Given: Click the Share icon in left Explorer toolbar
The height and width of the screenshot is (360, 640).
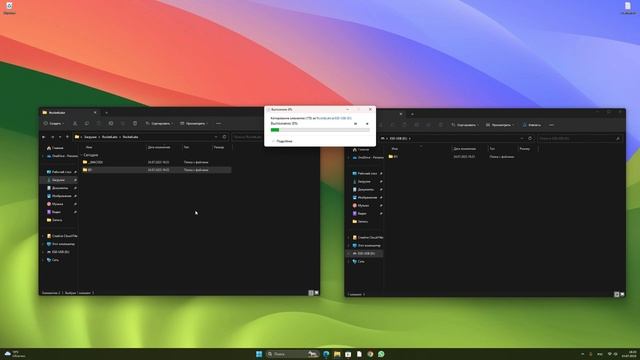Looking at the screenshot, I should 123,123.
